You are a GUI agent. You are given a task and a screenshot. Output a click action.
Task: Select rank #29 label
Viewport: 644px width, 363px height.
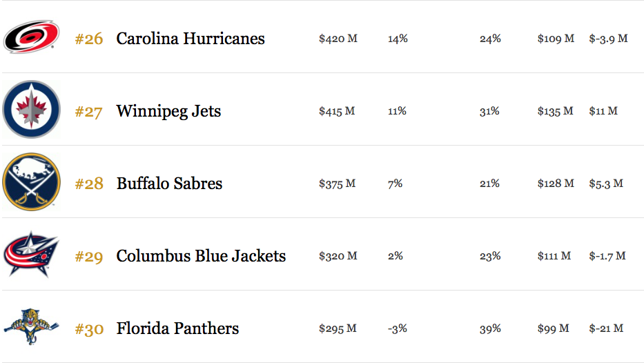point(89,257)
